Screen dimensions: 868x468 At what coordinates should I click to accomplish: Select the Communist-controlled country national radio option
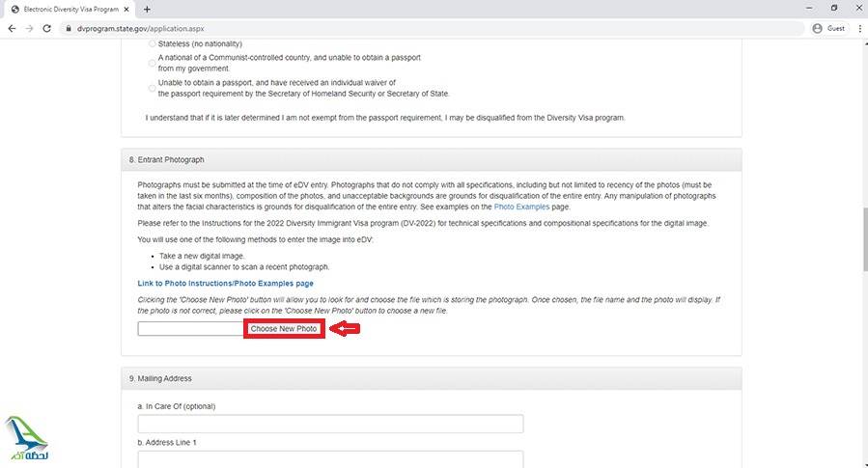pos(152,63)
